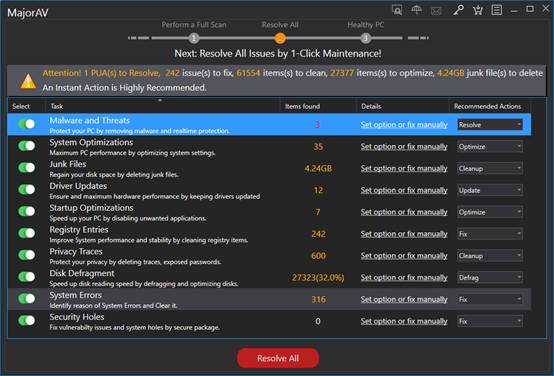554x376 pixels.
Task: Click the 600 Privacy Traces count
Action: pos(318,256)
